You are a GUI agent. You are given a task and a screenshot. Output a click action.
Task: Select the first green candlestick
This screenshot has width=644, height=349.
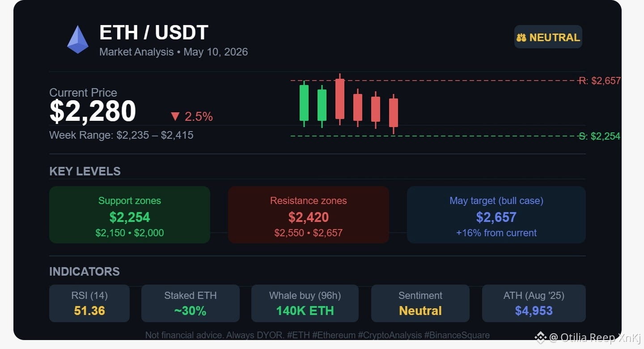point(304,103)
